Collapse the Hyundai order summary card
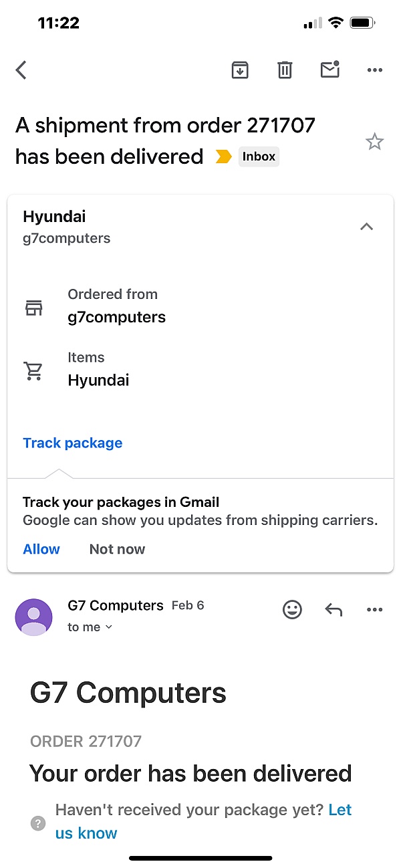The height and width of the screenshot is (868, 401). 366,227
